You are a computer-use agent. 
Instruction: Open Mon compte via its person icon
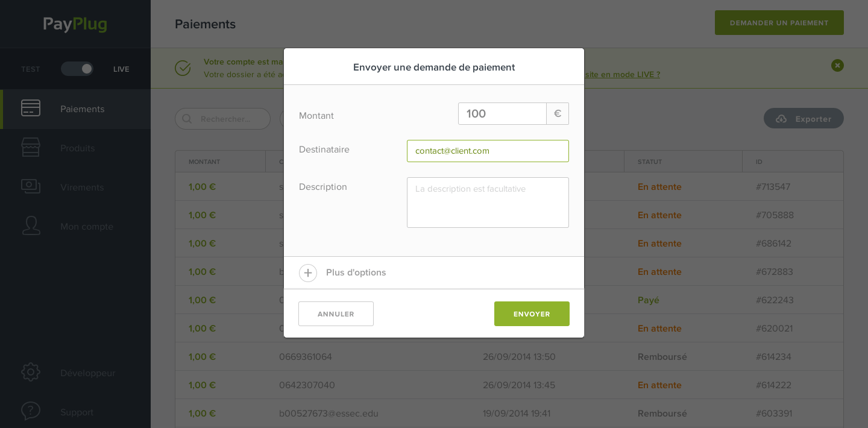pyautogui.click(x=31, y=225)
